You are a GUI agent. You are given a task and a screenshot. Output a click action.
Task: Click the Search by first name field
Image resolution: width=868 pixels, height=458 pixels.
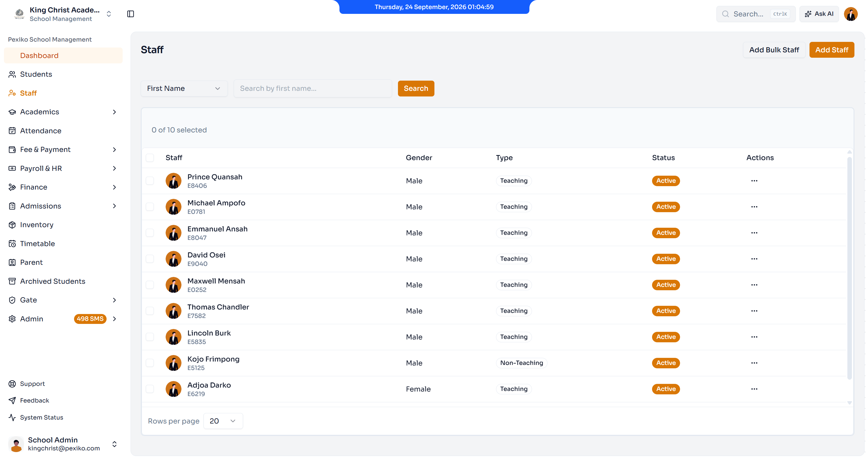pos(312,88)
